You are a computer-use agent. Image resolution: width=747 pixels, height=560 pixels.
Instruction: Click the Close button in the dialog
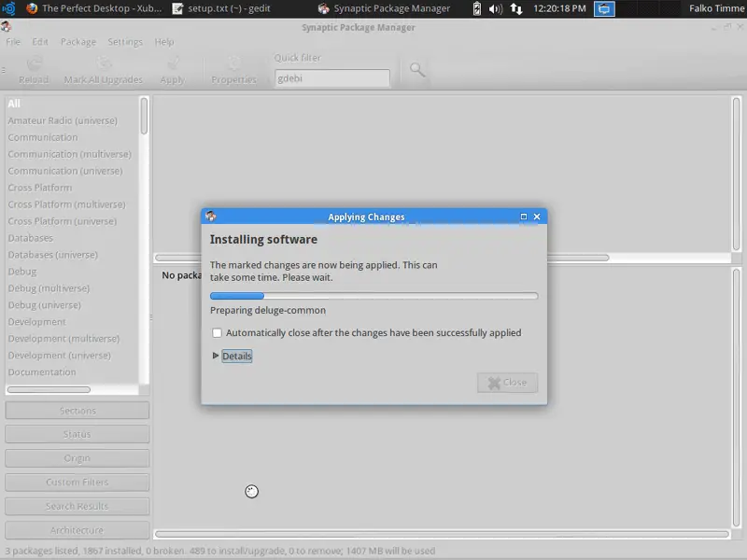point(507,383)
